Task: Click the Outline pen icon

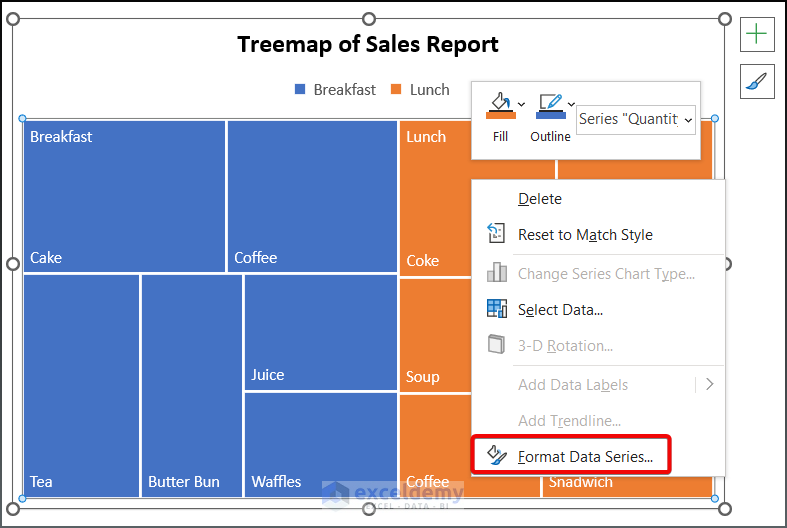Action: tap(549, 104)
